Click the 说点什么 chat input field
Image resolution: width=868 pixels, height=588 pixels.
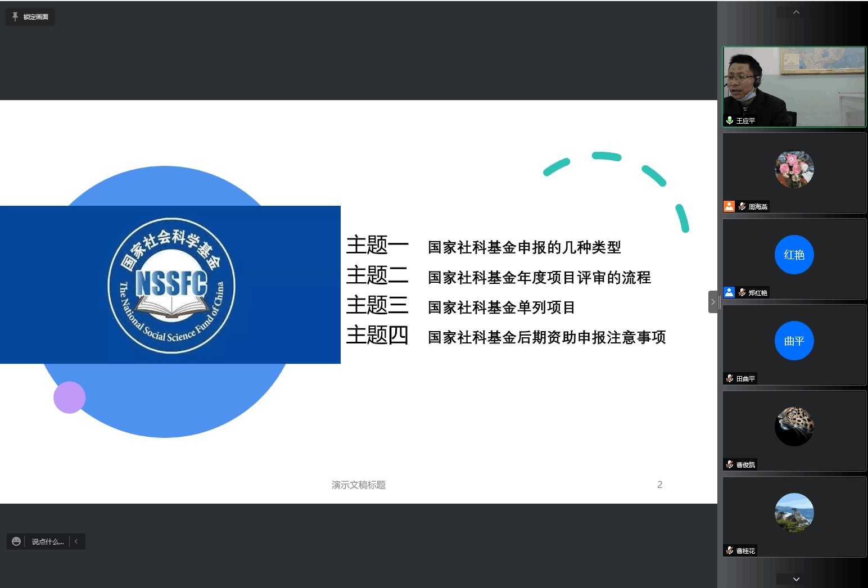coord(47,541)
